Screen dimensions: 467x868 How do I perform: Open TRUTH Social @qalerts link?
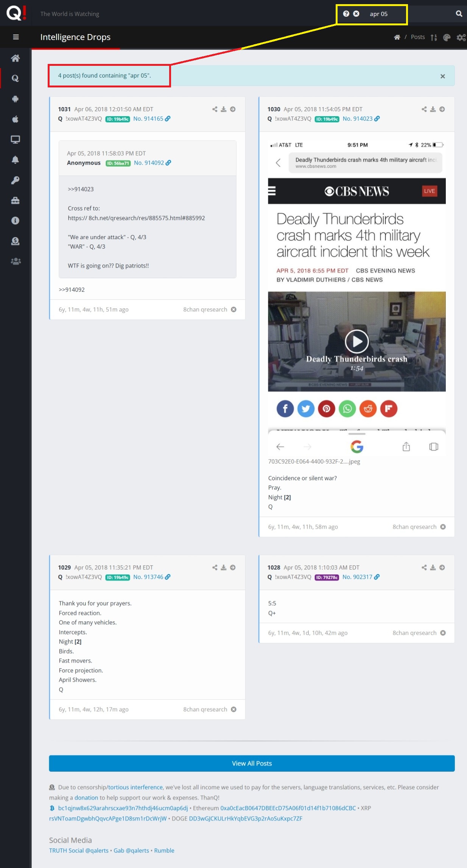tap(79, 851)
